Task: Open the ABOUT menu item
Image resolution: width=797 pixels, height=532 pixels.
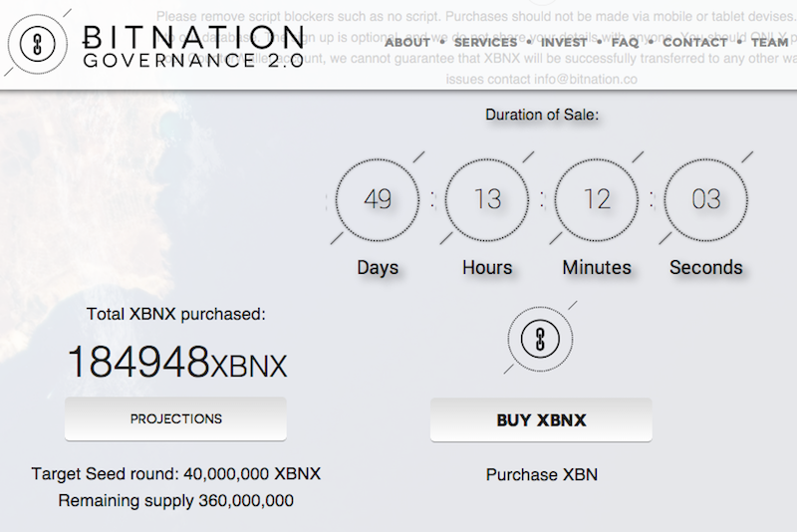Action: 407,43
